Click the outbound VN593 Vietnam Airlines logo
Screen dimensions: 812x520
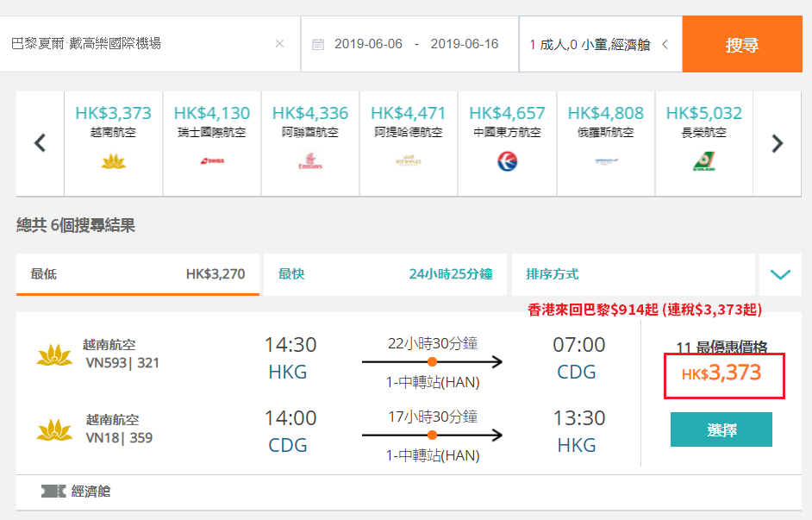[54, 355]
